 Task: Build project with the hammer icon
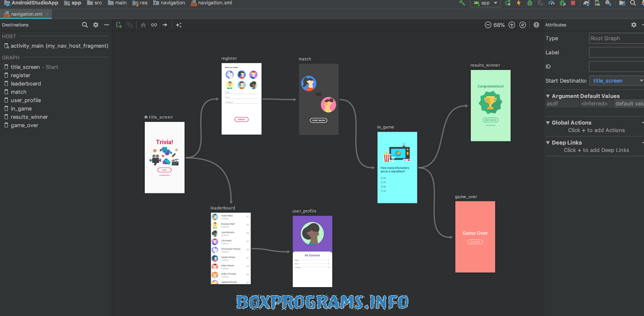[462, 3]
